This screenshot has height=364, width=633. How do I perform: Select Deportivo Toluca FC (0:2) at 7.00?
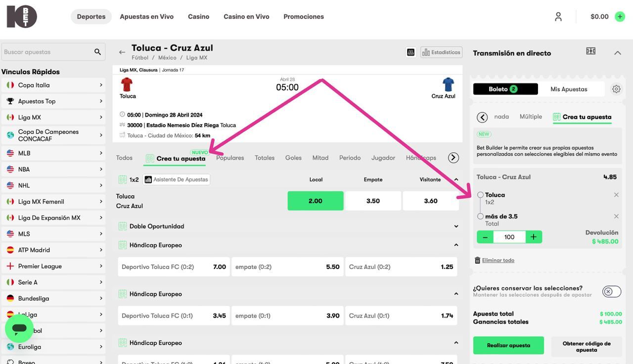(174, 267)
